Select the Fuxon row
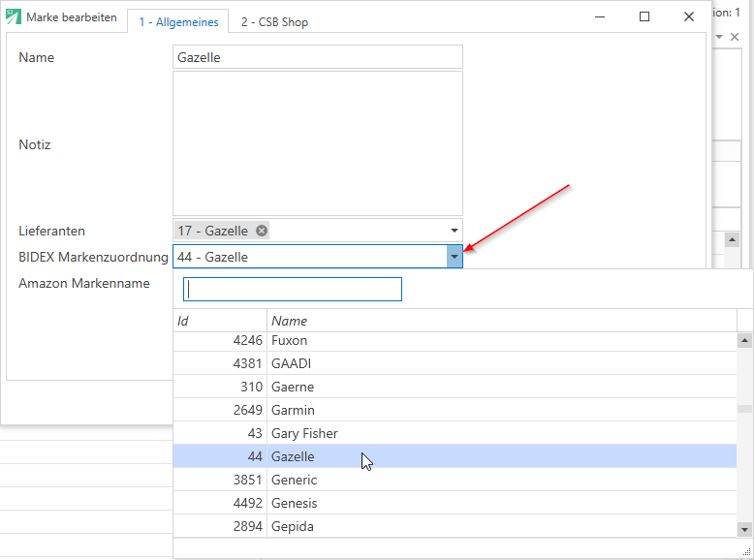 coord(455,340)
